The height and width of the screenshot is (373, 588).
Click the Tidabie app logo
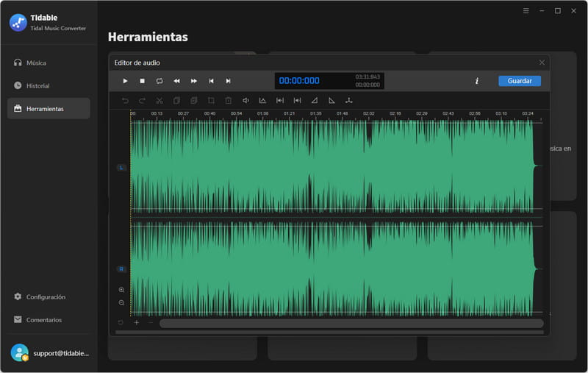click(x=18, y=23)
